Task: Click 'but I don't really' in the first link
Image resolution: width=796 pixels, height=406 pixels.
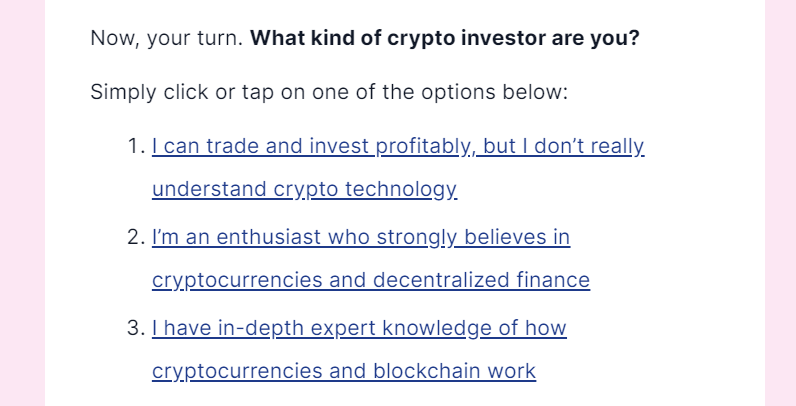Action: 563,146
